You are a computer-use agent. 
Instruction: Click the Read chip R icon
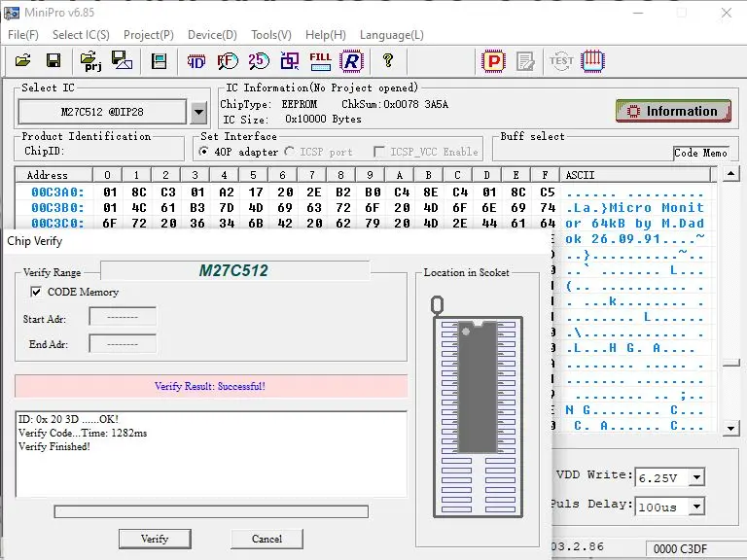(351, 61)
